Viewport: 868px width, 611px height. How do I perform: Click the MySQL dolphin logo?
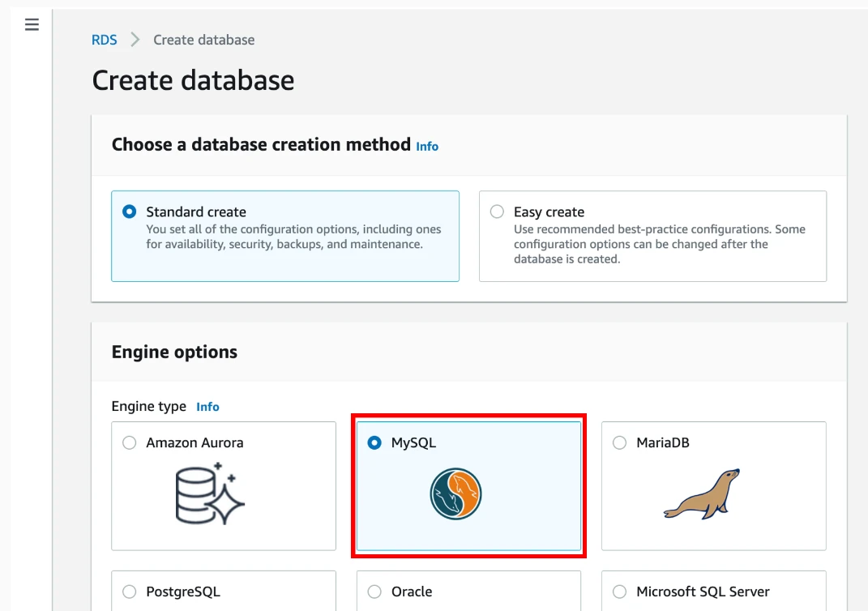tap(455, 493)
